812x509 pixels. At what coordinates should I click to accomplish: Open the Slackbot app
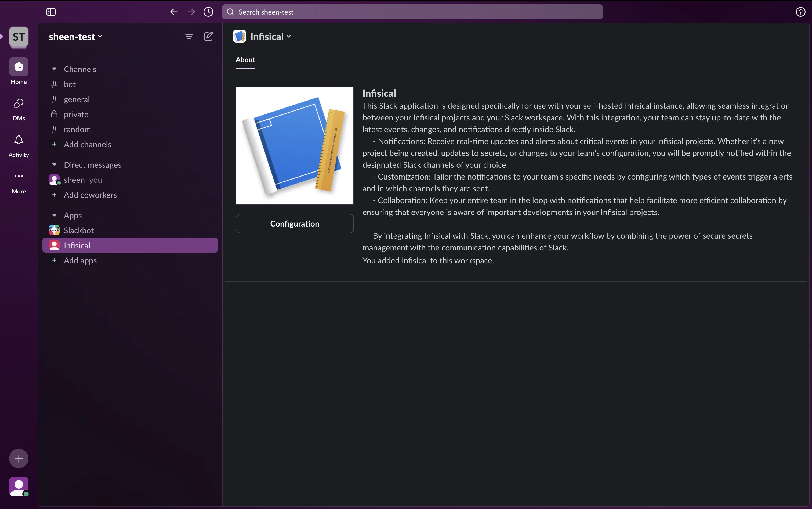click(130, 230)
